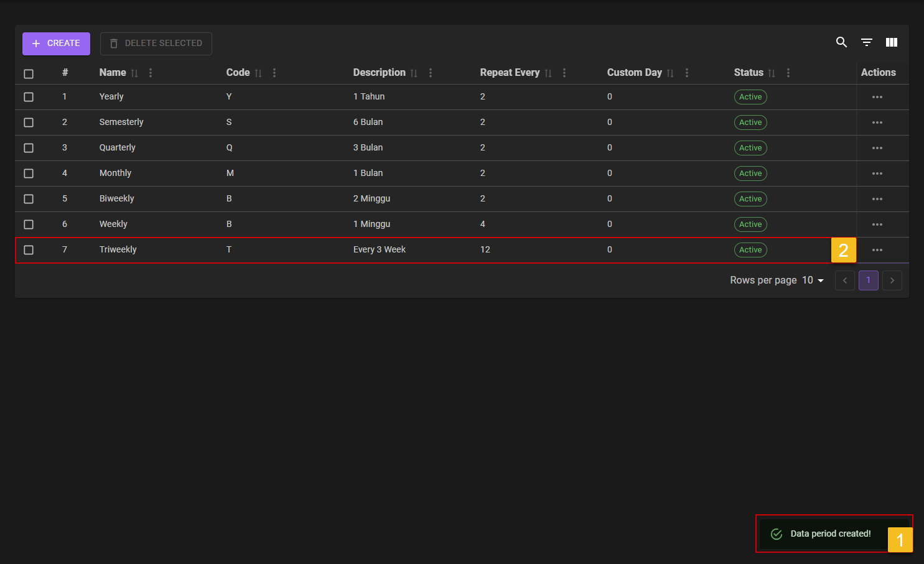Click the Create button
Viewport: 924px width, 564px height.
(56, 44)
